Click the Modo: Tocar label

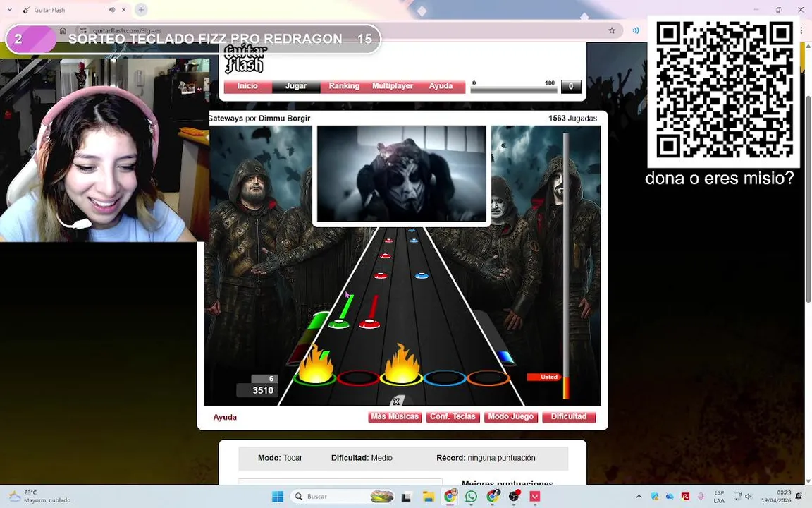(x=280, y=458)
